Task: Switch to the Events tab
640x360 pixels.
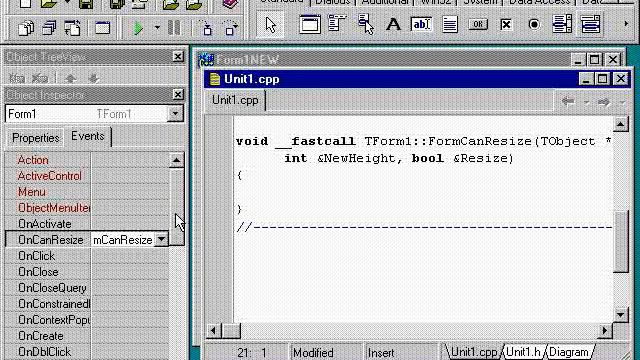Action: coord(88,136)
